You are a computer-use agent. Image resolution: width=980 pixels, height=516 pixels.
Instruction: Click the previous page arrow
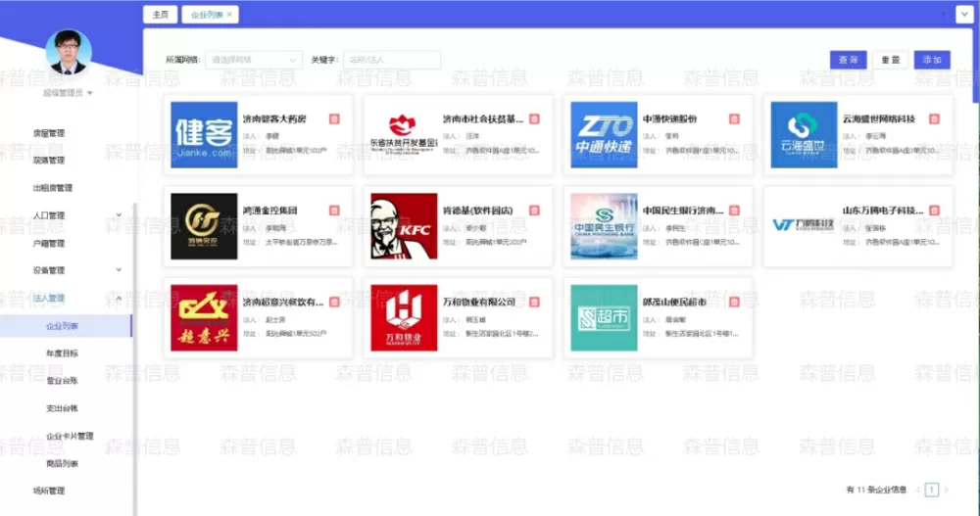point(918,490)
